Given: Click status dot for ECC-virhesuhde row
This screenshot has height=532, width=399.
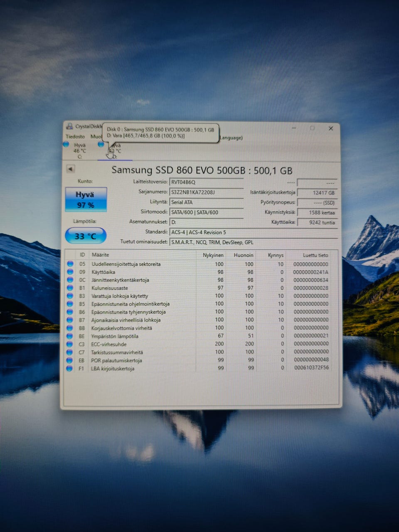Looking at the screenshot, I should 70,344.
